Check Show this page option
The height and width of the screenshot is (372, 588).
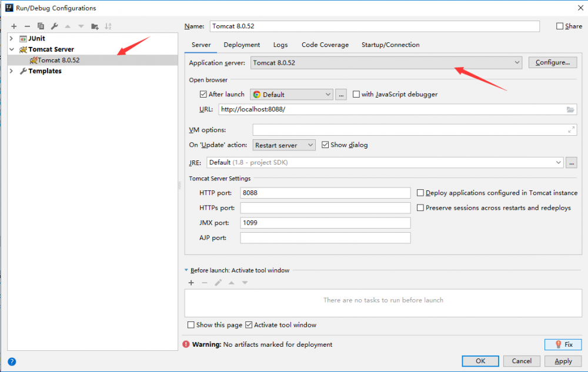click(191, 325)
